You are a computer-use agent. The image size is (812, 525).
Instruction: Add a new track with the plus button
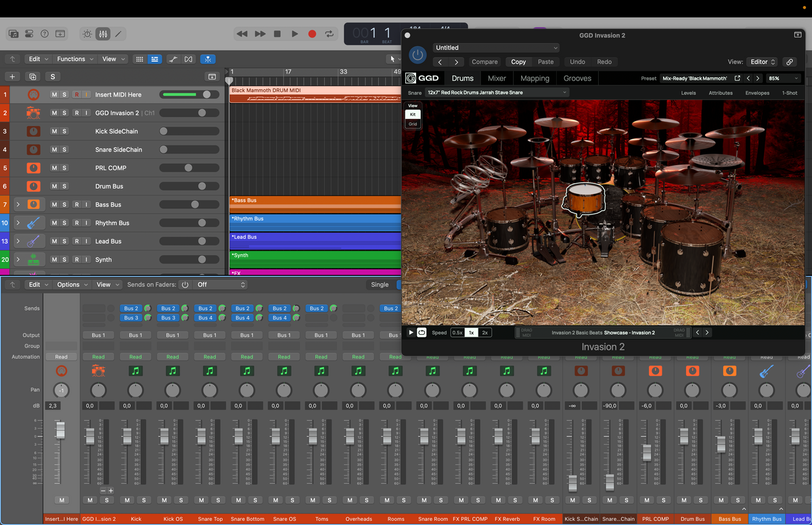pyautogui.click(x=12, y=76)
